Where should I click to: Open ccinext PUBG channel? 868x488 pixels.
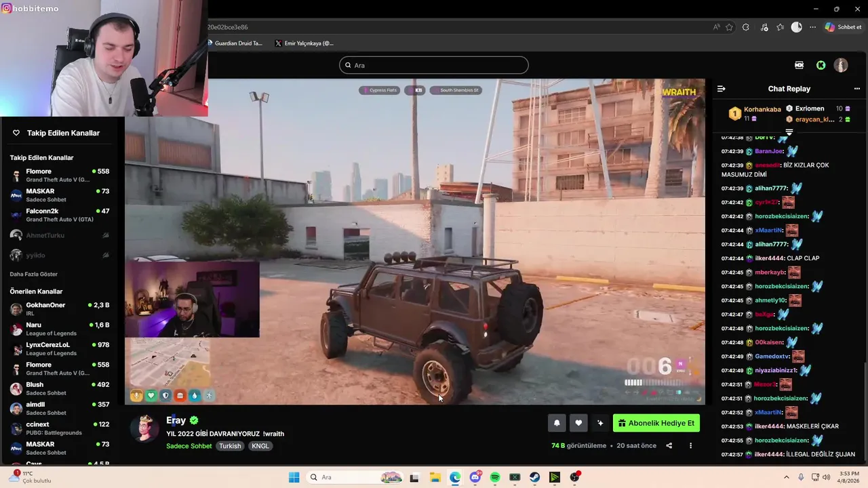61,428
